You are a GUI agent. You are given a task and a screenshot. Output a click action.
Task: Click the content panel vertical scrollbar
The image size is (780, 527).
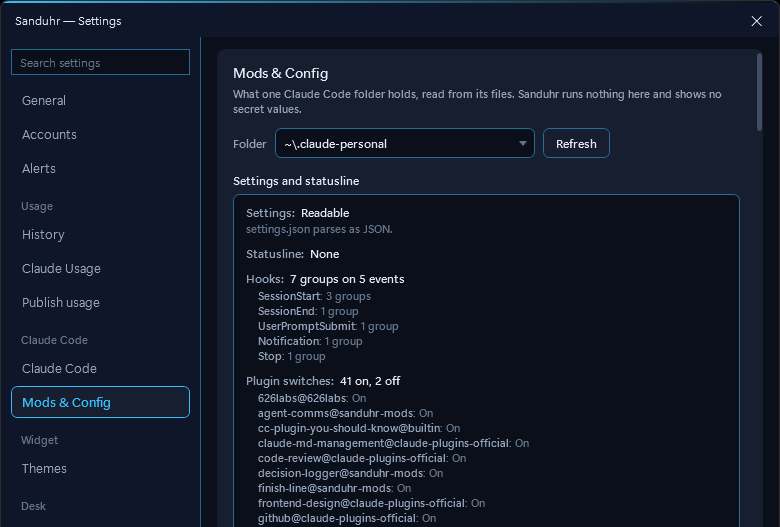click(759, 92)
